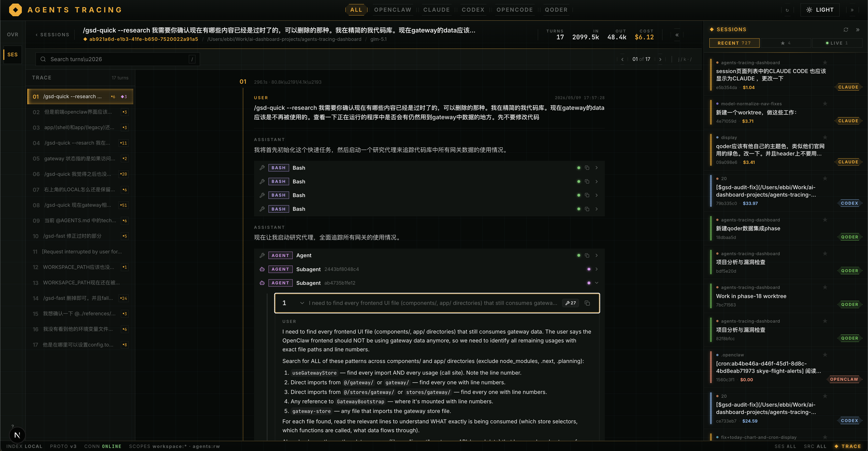The height and width of the screenshot is (451, 868).
Task: Click the wrench 27 tool-count badge
Action: (571, 303)
